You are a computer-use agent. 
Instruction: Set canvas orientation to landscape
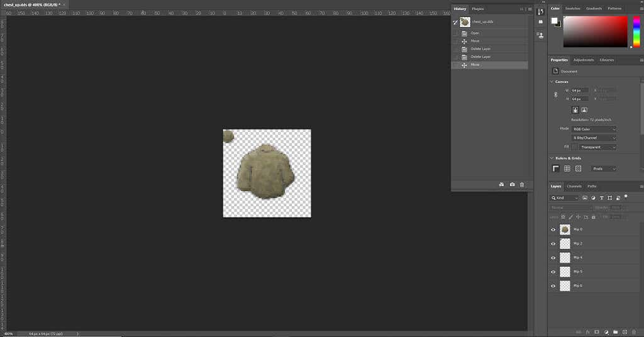(584, 110)
